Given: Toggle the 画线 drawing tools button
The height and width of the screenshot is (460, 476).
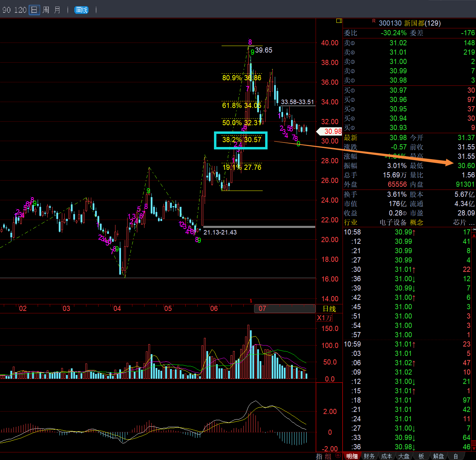Looking at the screenshot, I should click(x=82, y=10).
